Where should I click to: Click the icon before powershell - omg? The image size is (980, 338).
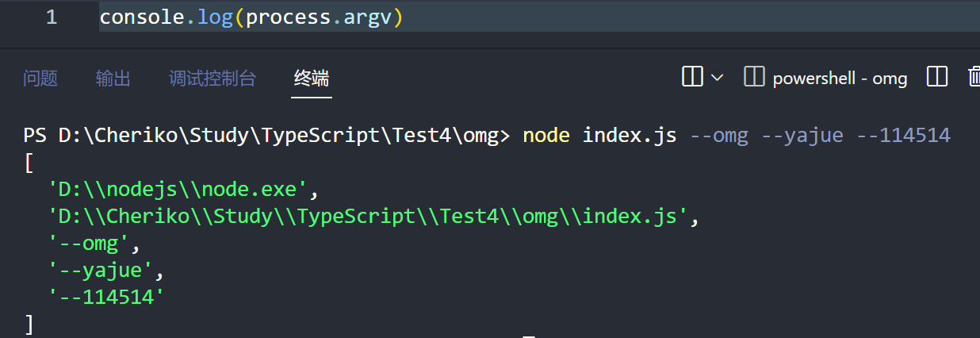[753, 77]
